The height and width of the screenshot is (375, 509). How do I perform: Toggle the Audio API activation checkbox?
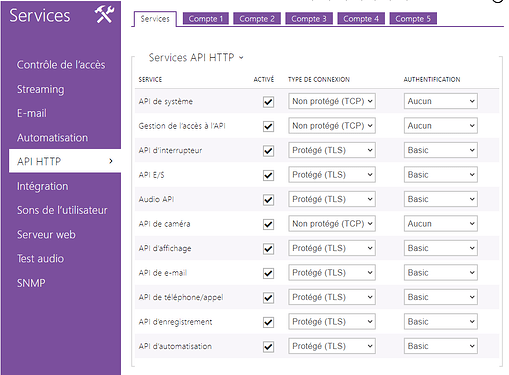click(268, 200)
